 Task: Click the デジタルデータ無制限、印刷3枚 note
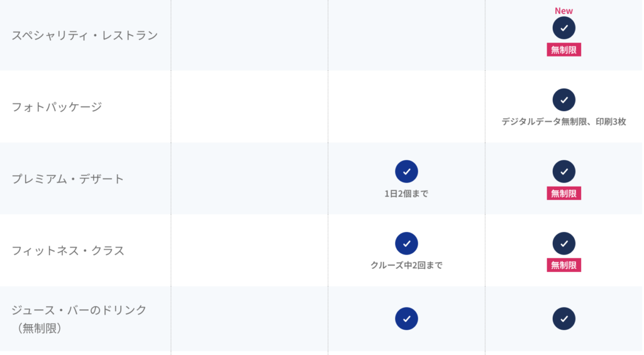click(x=563, y=121)
